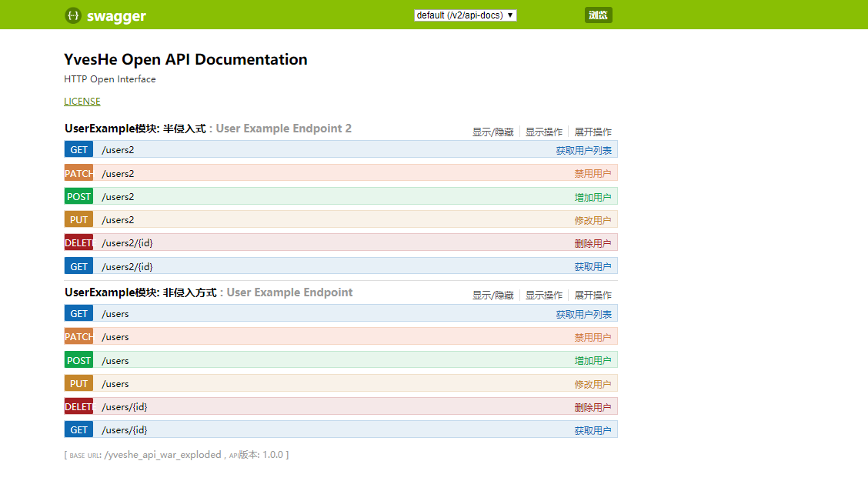Expand /users2/{id} path in DELETE row
The image size is (868, 481).
[x=127, y=243]
